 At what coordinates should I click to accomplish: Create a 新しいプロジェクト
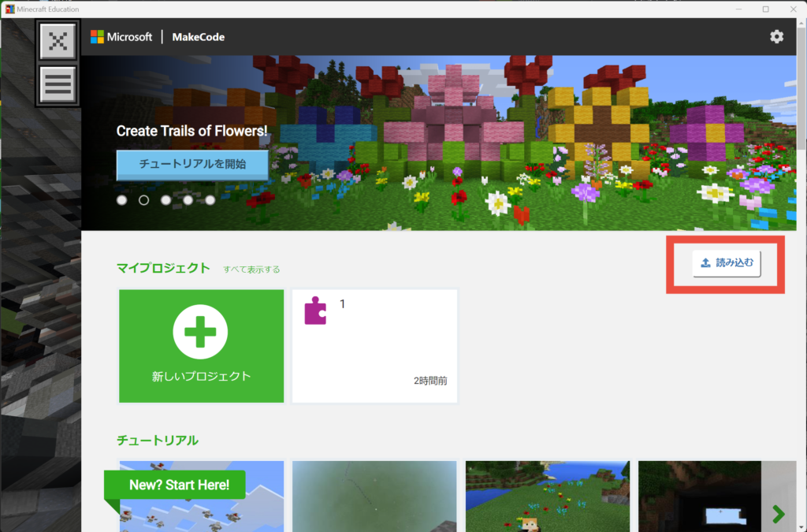click(x=201, y=346)
